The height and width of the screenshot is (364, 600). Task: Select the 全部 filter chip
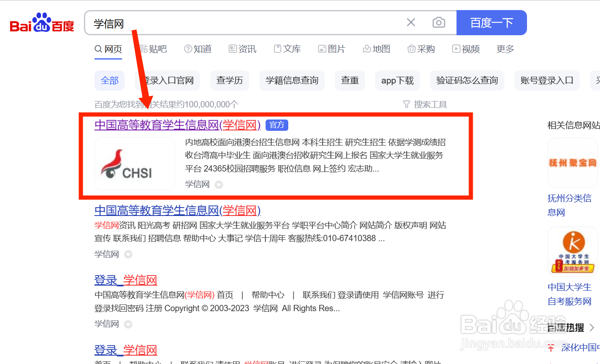pyautogui.click(x=110, y=81)
